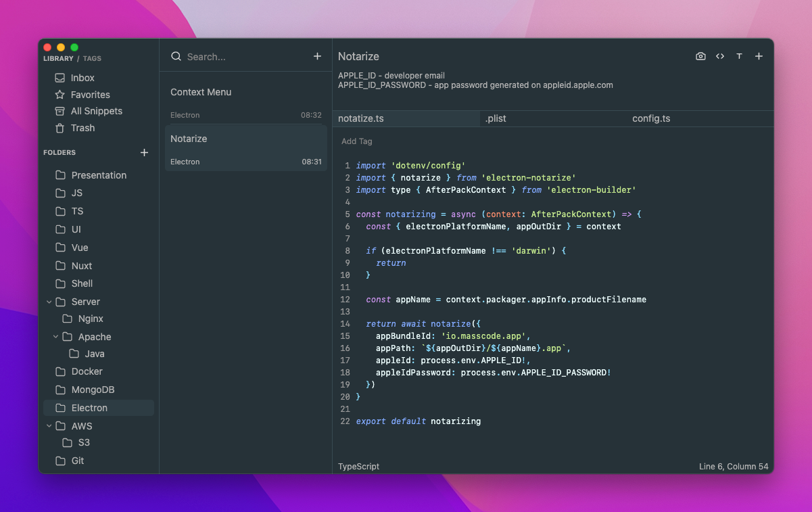Add a new folder with Folders plus

click(144, 153)
